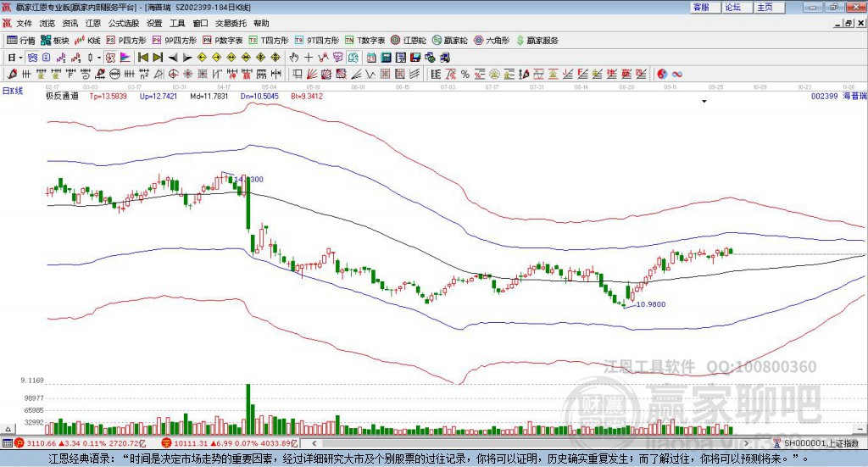Open the 六角形 hexagon tool
This screenshot has height=467, width=868.
pyautogui.click(x=491, y=41)
